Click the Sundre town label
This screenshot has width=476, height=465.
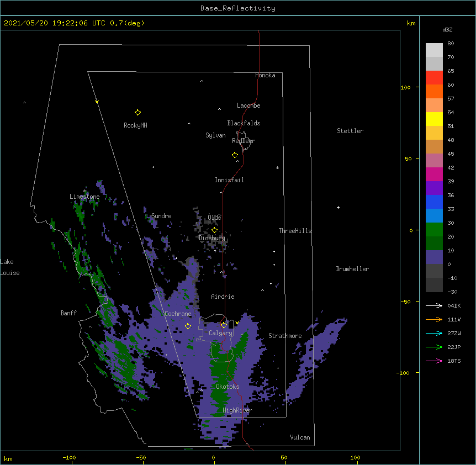161,216
